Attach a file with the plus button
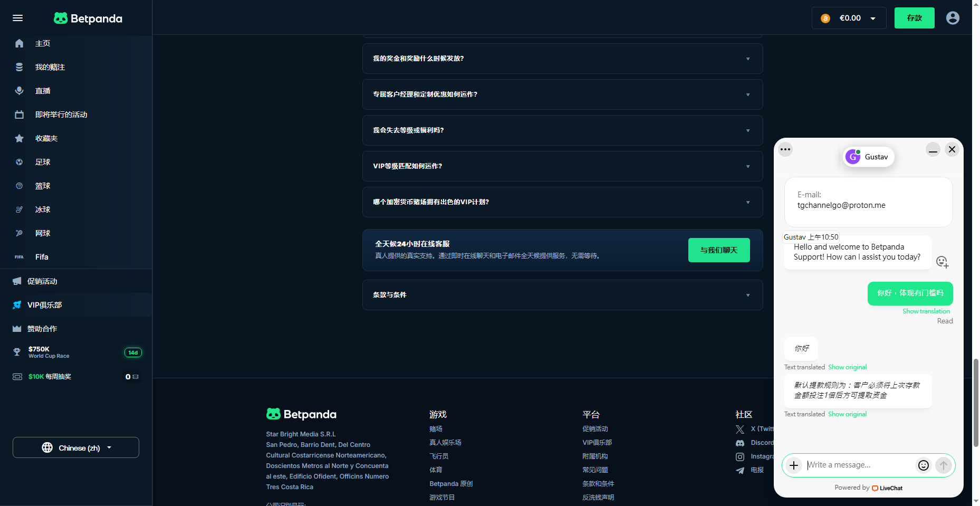This screenshot has width=980, height=506. tap(794, 465)
